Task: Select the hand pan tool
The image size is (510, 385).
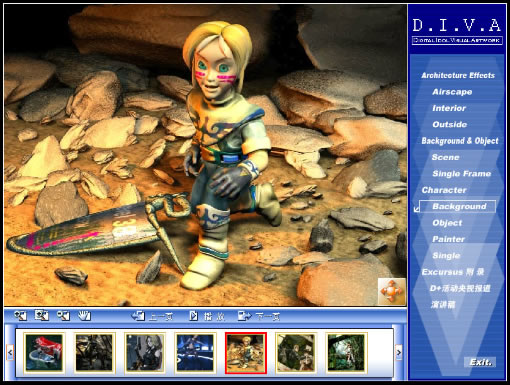Action: pyautogui.click(x=84, y=315)
